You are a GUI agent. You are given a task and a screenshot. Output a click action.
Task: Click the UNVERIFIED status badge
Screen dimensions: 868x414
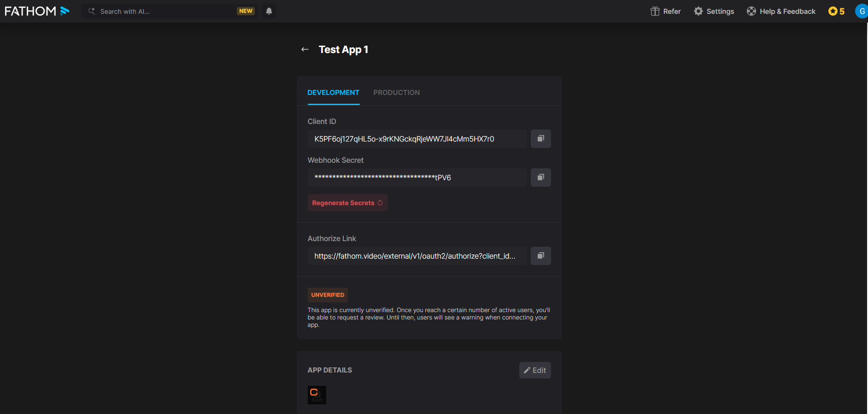tap(328, 295)
